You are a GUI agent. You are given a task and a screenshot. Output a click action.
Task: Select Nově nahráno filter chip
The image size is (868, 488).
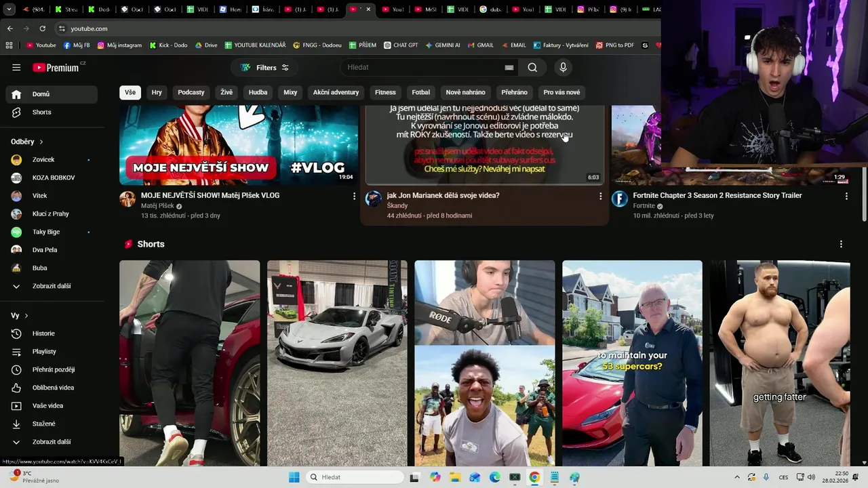point(465,92)
